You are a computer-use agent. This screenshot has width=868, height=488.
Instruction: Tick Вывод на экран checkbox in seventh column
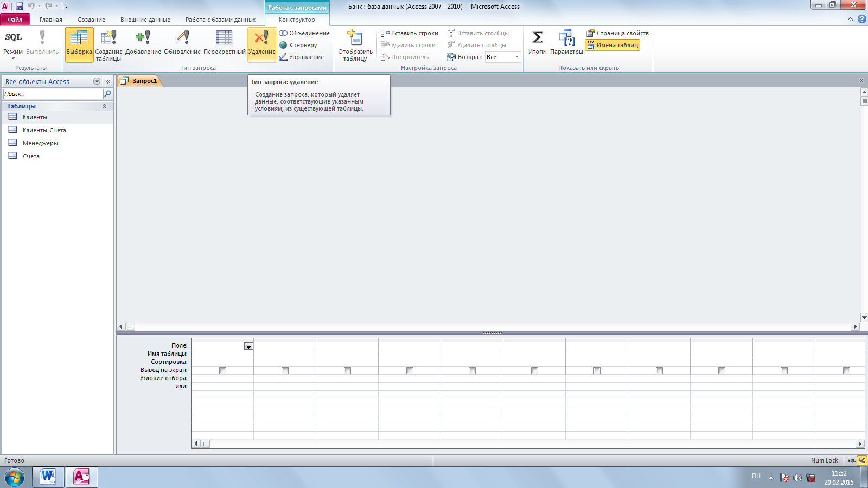coord(597,370)
